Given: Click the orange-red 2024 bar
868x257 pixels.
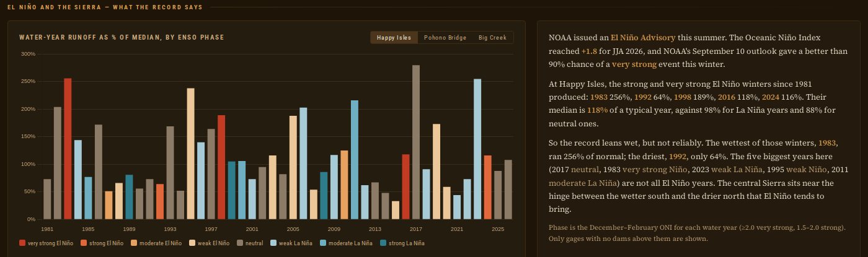Looking at the screenshot, I should 487,188.
